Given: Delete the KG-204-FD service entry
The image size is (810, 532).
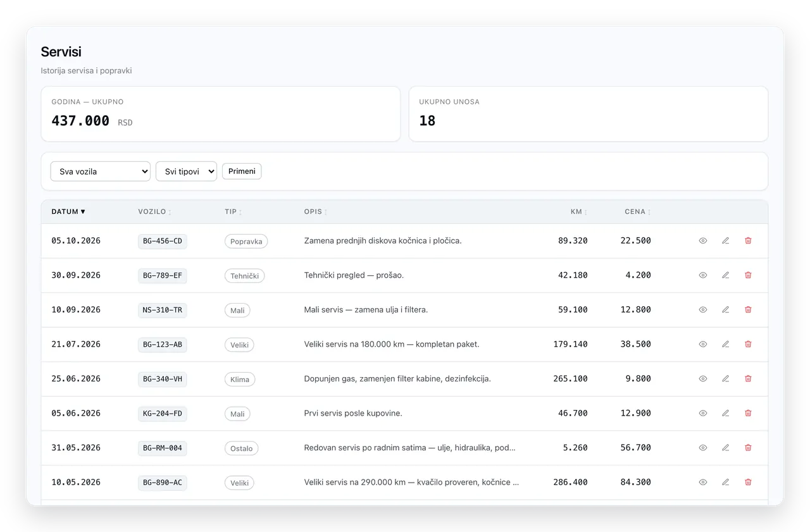Looking at the screenshot, I should [x=748, y=413].
